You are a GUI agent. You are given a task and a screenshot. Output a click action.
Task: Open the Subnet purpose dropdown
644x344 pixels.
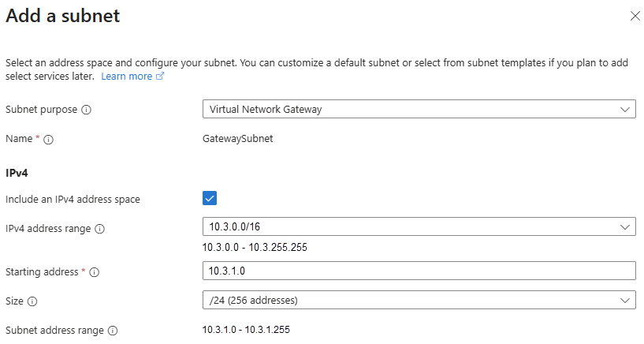(419, 109)
